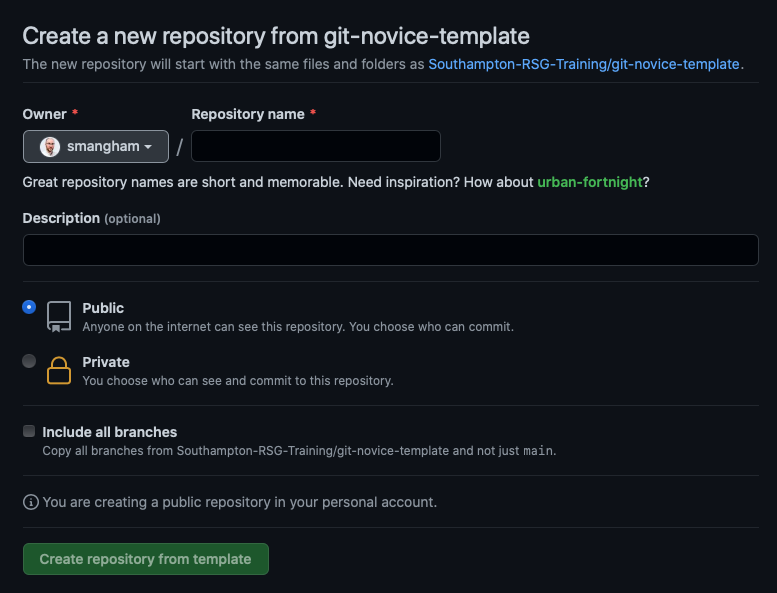Click the bold Public label text
Screen dimensions: 777x593
pyautogui.click(x=103, y=308)
